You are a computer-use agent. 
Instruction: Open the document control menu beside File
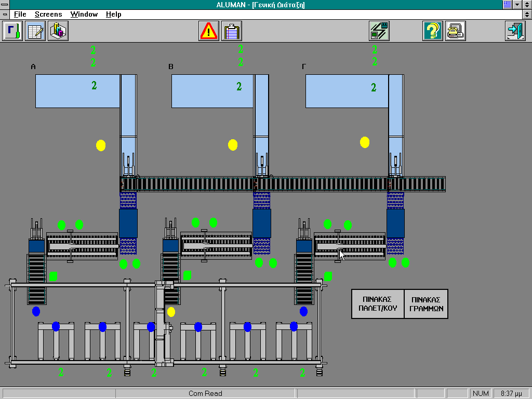point(5,15)
